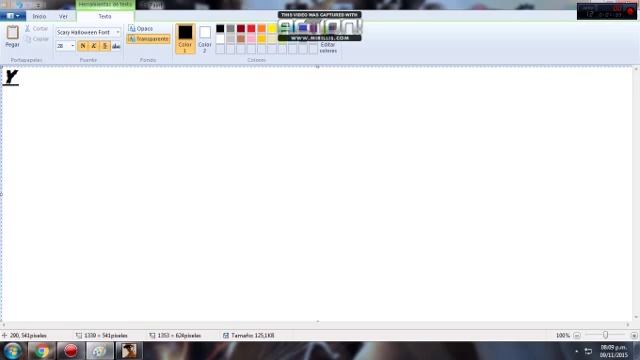Select the Color 2 button
Screen dimensions: 640x360
(205, 39)
